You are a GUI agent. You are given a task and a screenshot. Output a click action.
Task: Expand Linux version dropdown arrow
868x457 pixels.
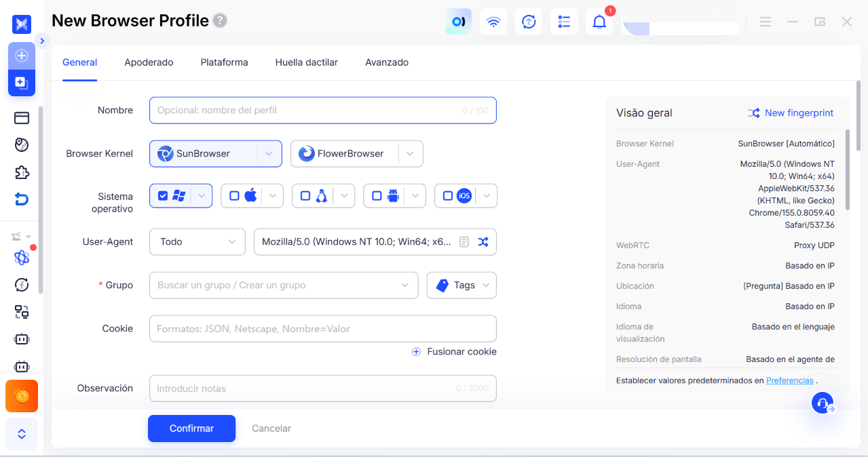click(344, 196)
